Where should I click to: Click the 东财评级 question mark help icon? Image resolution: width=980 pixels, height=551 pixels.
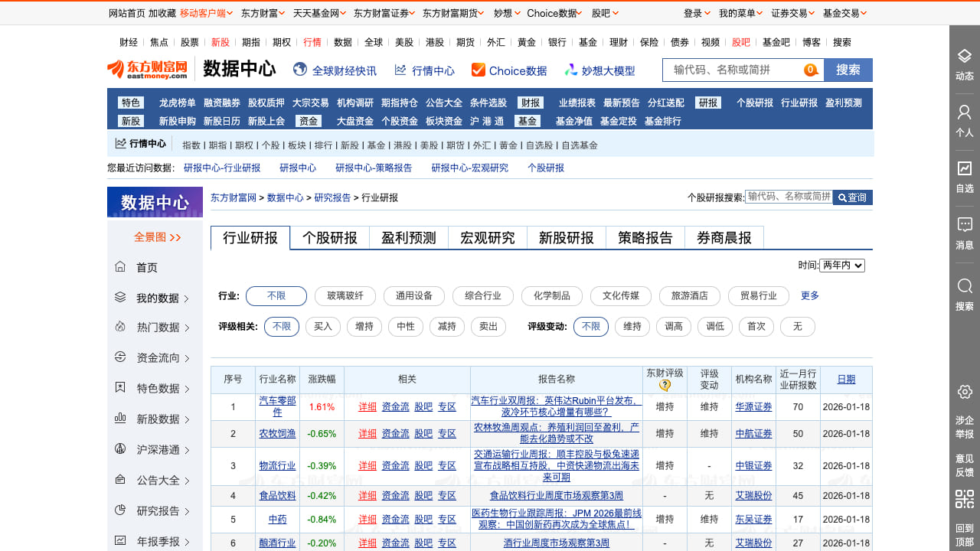tap(665, 386)
